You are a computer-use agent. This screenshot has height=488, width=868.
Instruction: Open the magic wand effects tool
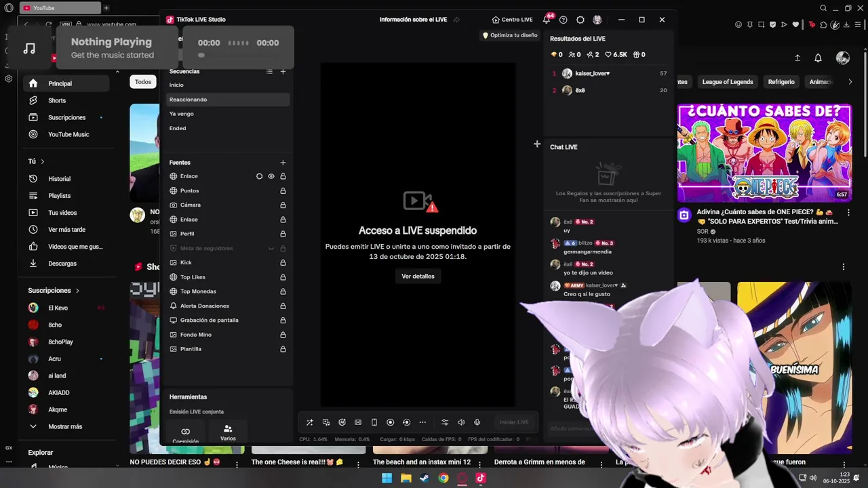click(x=310, y=422)
